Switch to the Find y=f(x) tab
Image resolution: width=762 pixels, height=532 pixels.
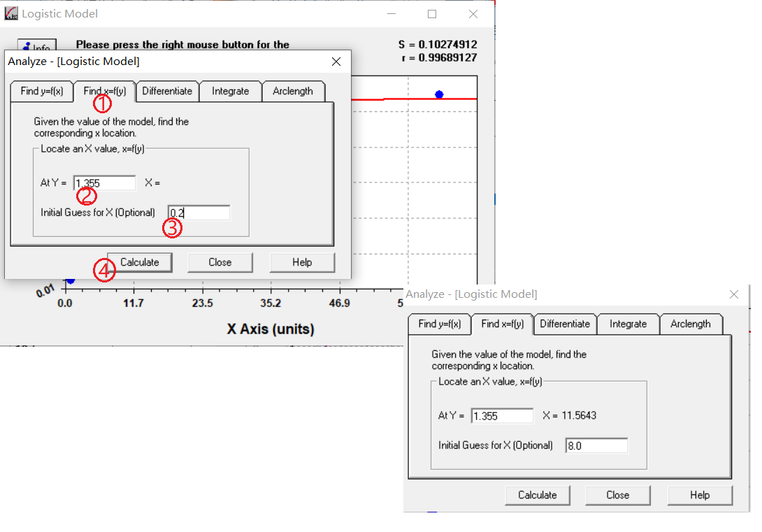click(41, 91)
